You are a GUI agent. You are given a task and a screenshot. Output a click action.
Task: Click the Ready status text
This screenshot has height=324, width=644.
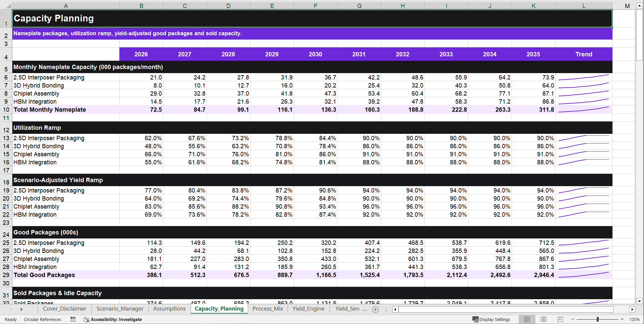click(11, 319)
